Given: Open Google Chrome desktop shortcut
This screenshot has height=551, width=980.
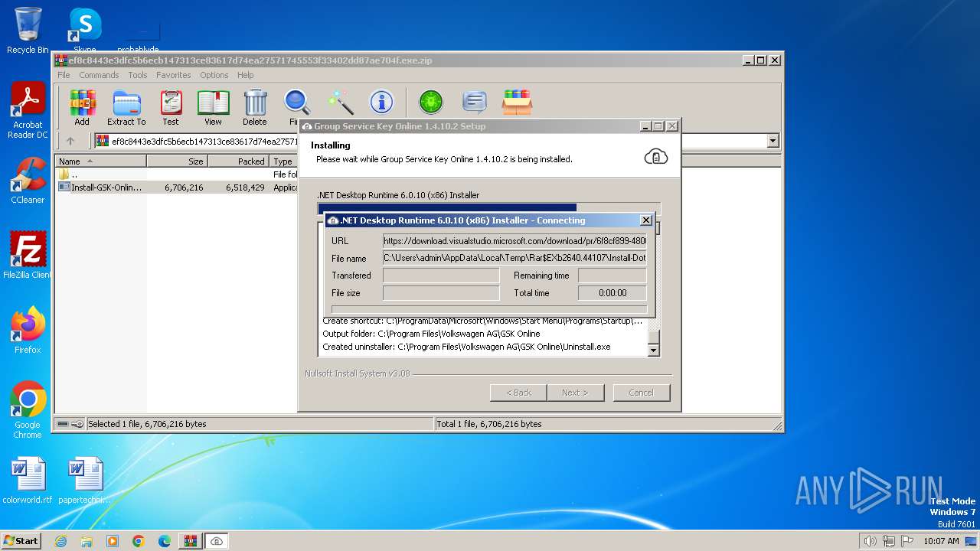Looking at the screenshot, I should tap(28, 410).
